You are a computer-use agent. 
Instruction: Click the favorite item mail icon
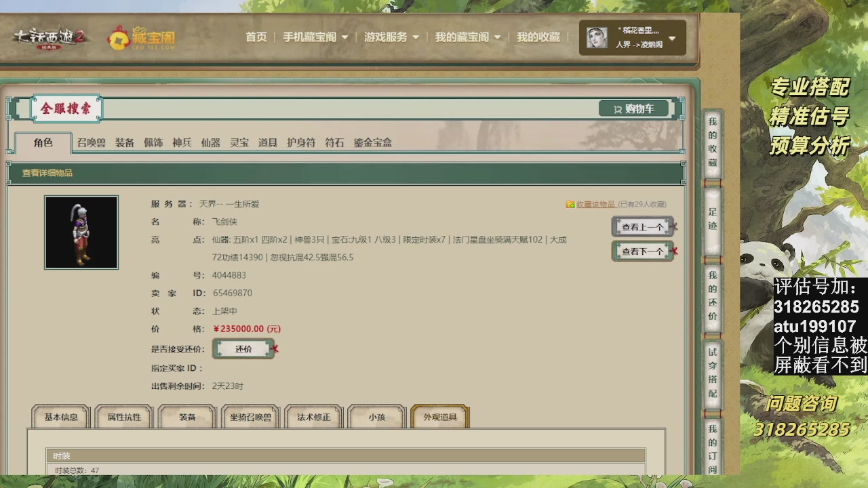[570, 204]
